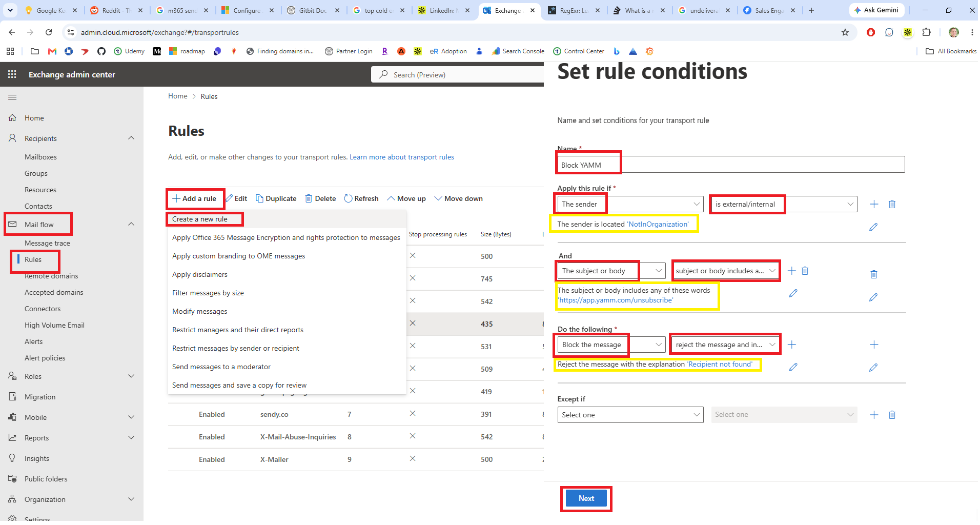Screen dimensions: 980x525
Task: Open GitHub bookmark icon
Action: 101,51
